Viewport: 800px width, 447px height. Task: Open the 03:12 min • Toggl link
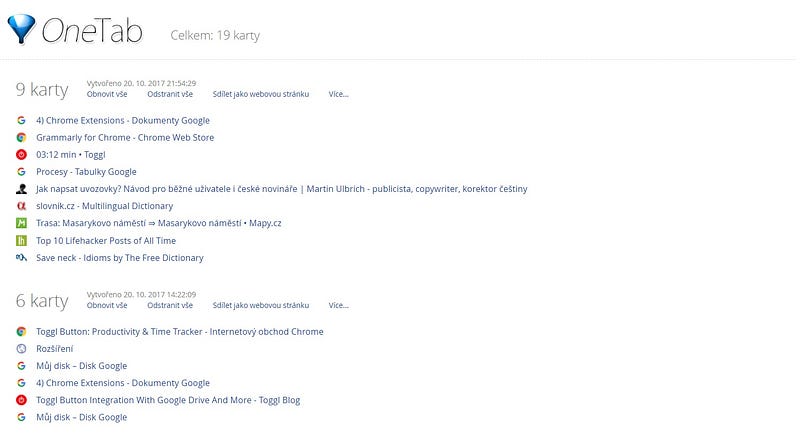click(70, 155)
